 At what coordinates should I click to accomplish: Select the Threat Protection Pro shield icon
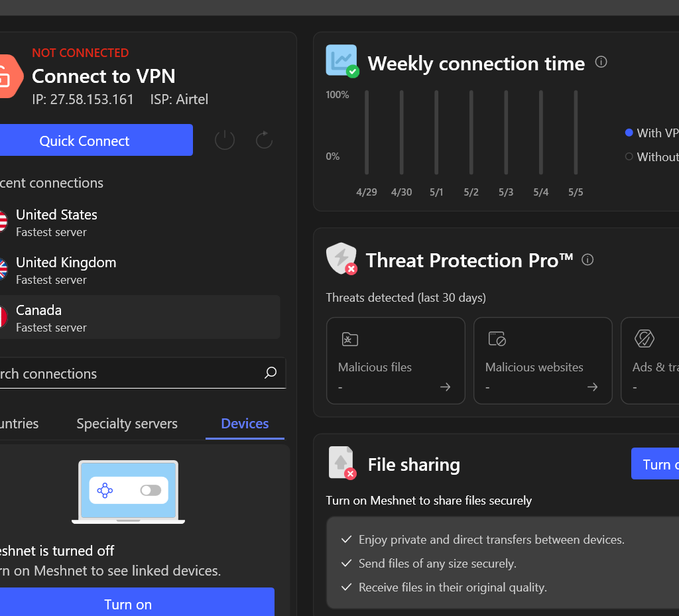(340, 259)
